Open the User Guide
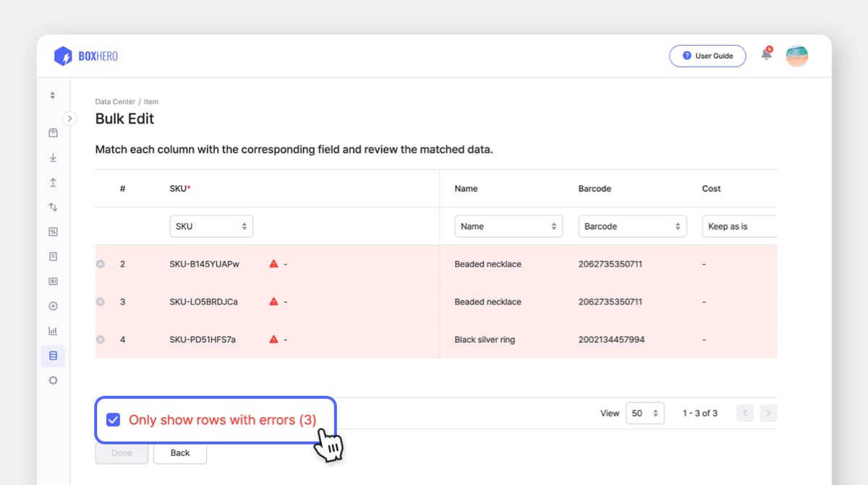This screenshot has width=868, height=485. coord(707,56)
